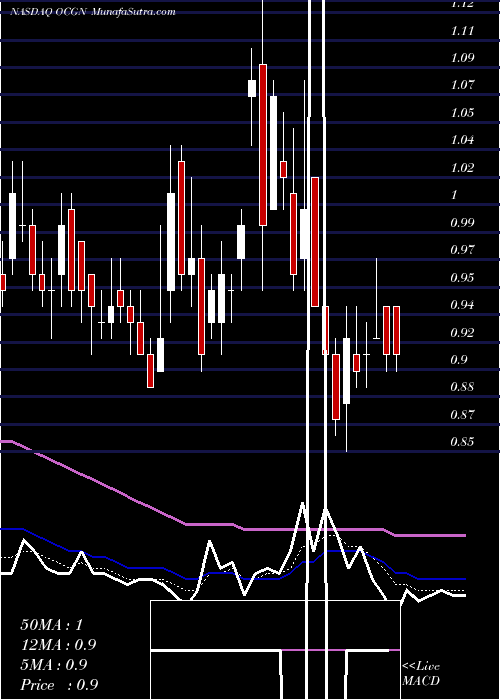Image resolution: width=500 pixels, height=700 pixels.
Task: Click the 0.94 price axis label
Action: [462, 305]
